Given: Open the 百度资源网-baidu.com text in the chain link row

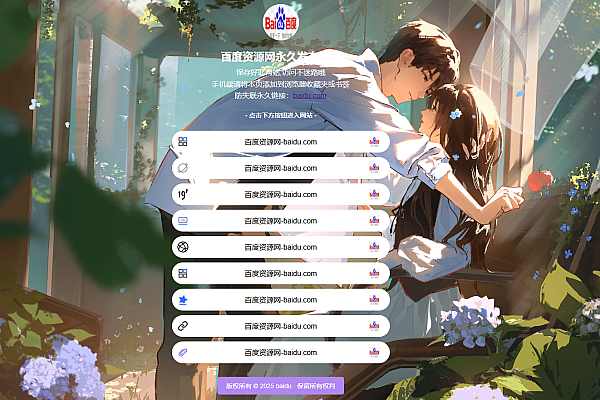Looking at the screenshot, I should (x=281, y=325).
